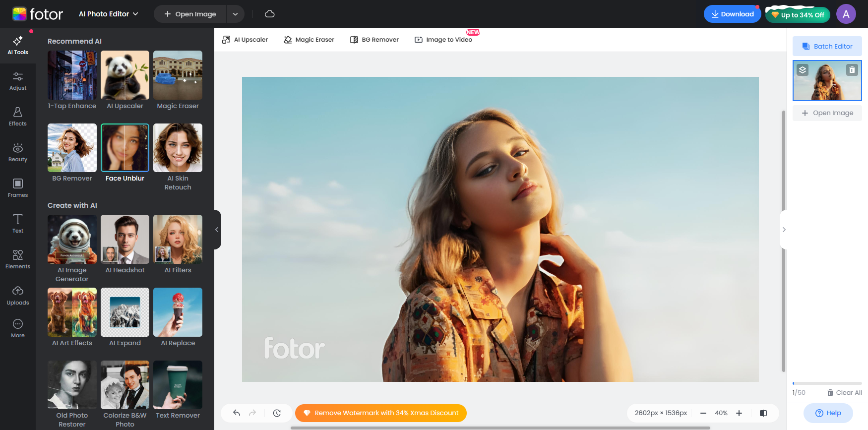
Task: Click the Fotor logo
Action: coord(38,14)
